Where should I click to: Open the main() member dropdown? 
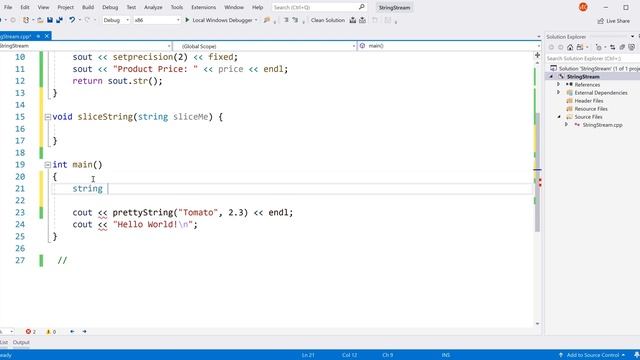(x=449, y=46)
